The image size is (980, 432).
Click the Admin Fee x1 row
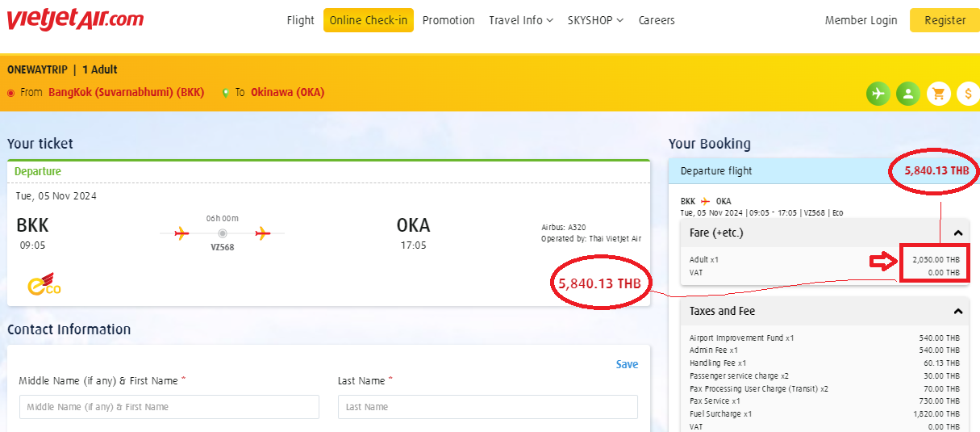click(824, 350)
